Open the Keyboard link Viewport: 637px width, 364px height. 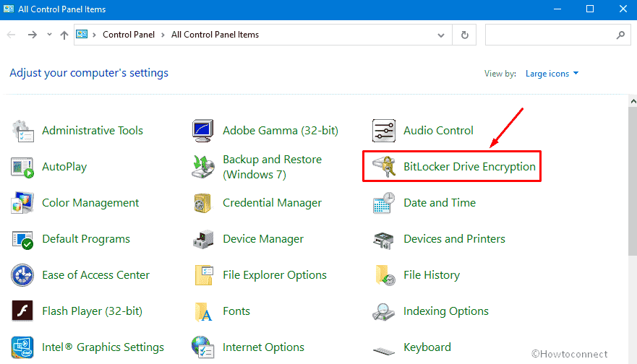pos(427,347)
